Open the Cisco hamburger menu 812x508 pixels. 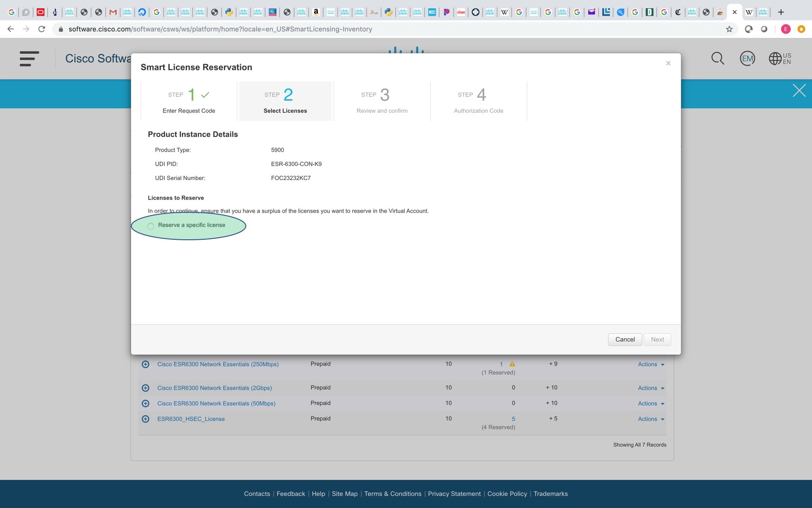click(29, 59)
